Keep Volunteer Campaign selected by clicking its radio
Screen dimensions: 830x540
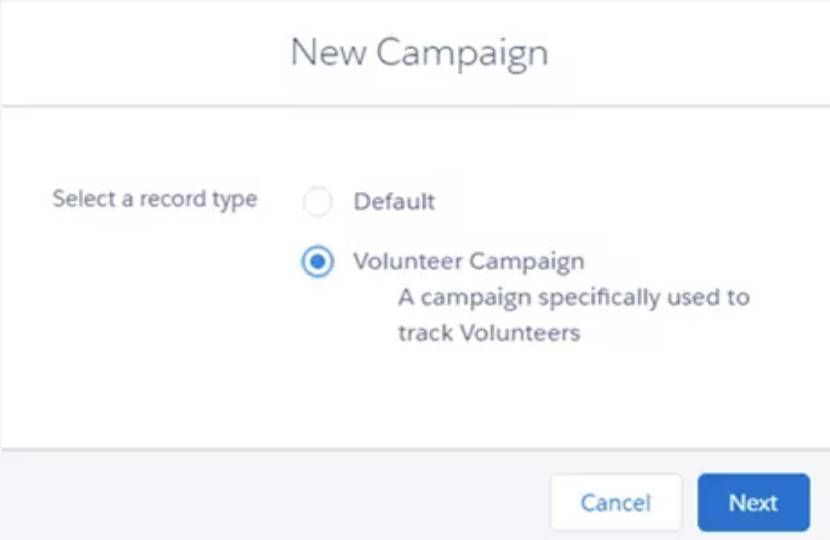tap(318, 261)
